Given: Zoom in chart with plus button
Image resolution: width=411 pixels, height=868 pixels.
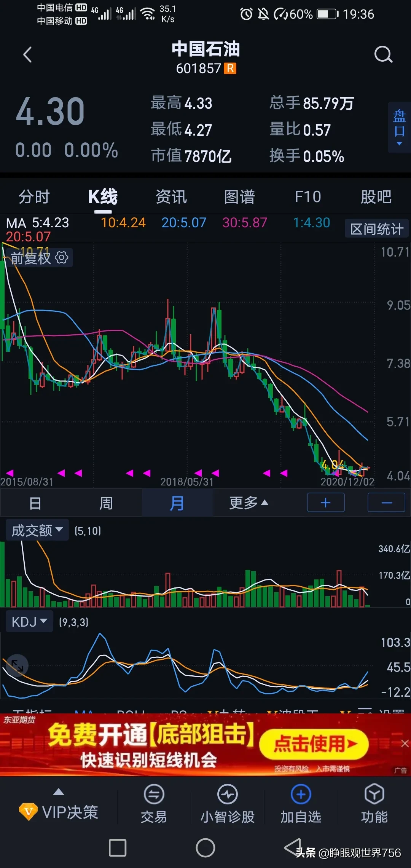Looking at the screenshot, I should click(326, 503).
